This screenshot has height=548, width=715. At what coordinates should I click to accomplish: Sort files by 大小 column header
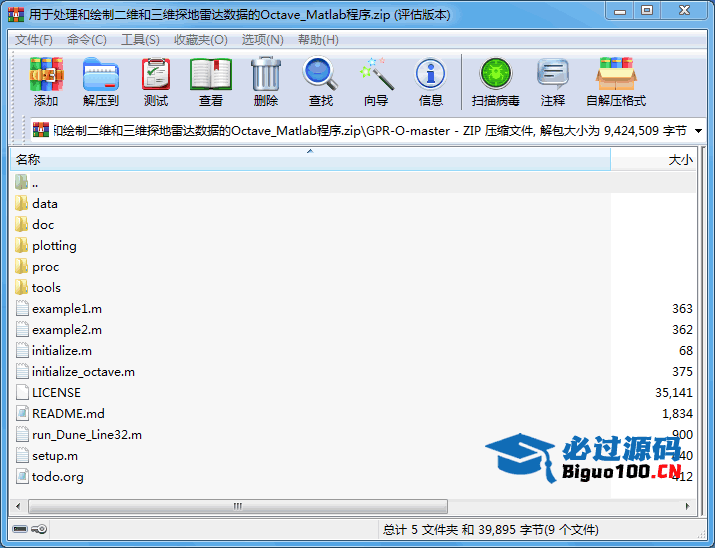(653, 160)
